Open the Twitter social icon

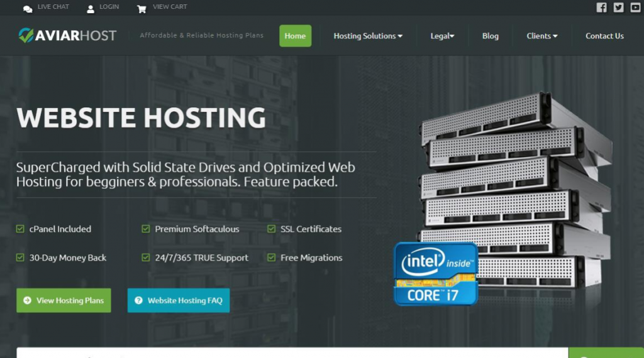pyautogui.click(x=619, y=8)
